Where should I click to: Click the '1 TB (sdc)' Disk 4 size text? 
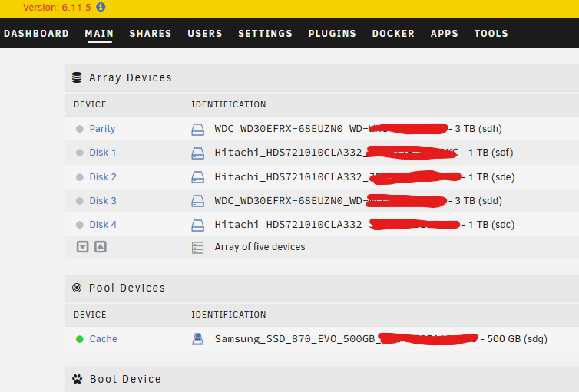pyautogui.click(x=491, y=225)
